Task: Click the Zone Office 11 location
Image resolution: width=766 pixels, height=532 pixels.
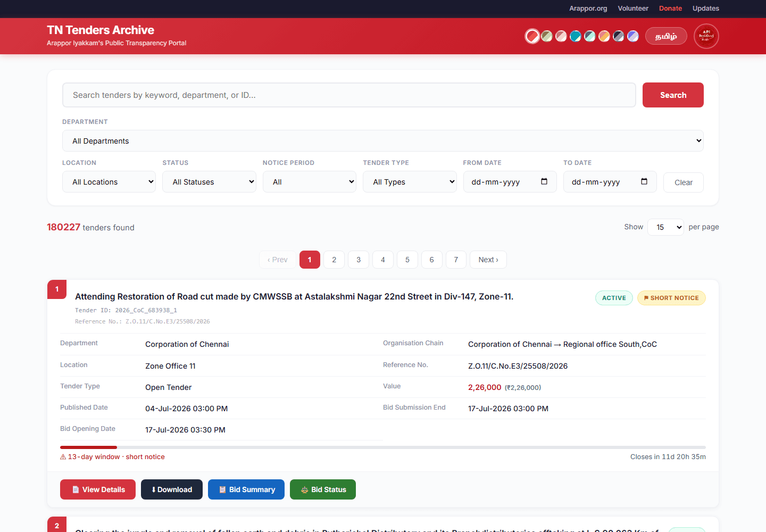Action: point(170,366)
